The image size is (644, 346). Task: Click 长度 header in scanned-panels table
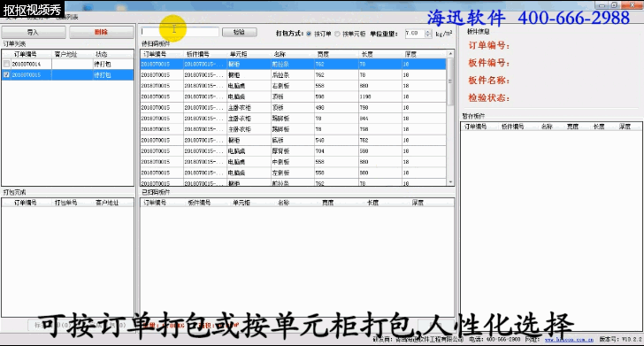click(373, 203)
